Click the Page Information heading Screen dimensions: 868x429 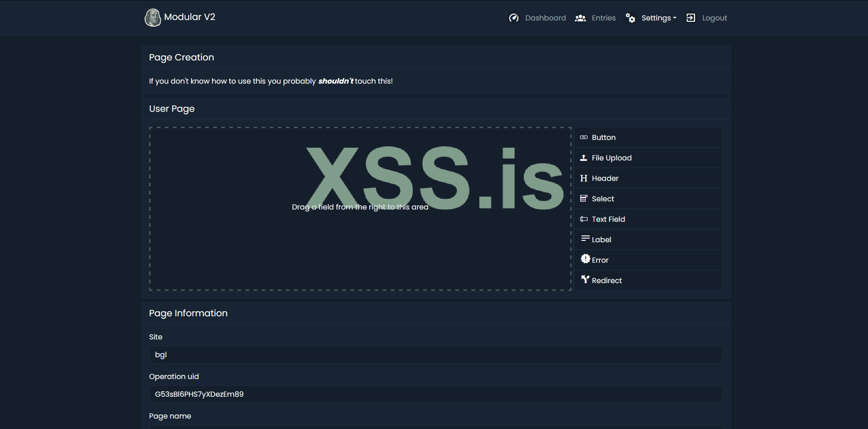click(x=188, y=313)
